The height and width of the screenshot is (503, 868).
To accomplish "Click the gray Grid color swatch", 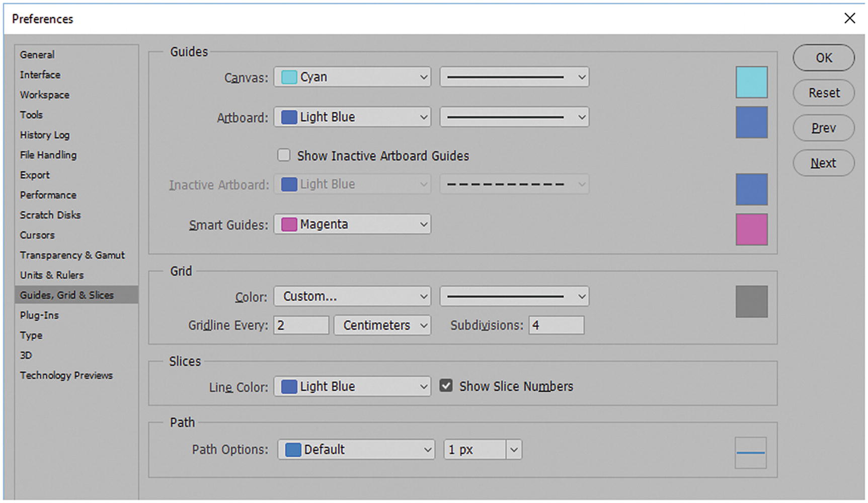I will click(x=751, y=302).
